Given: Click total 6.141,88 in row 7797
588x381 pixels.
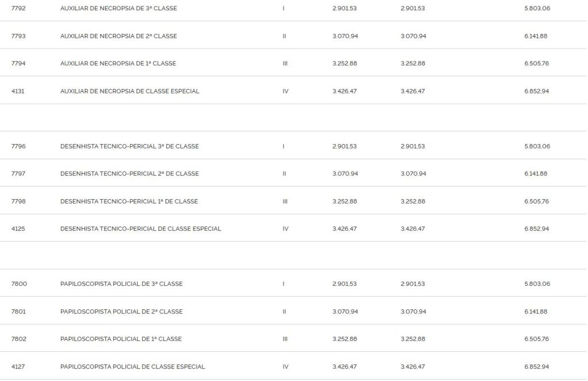Looking at the screenshot, I should (536, 174).
